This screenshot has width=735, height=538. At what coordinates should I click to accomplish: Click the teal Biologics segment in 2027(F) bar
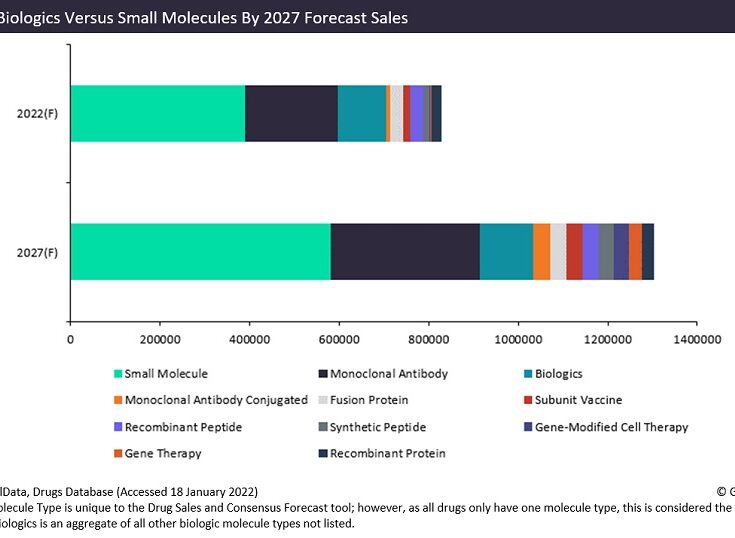pyautogui.click(x=506, y=251)
